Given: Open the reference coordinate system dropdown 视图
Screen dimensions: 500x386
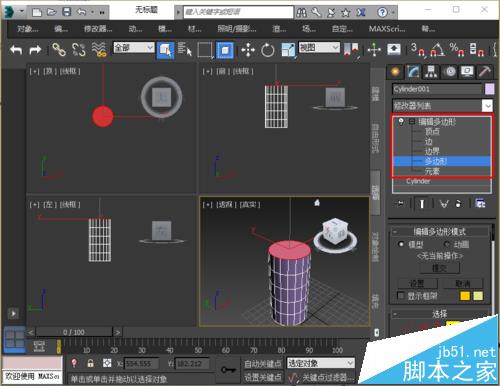Looking at the screenshot, I should (x=319, y=48).
